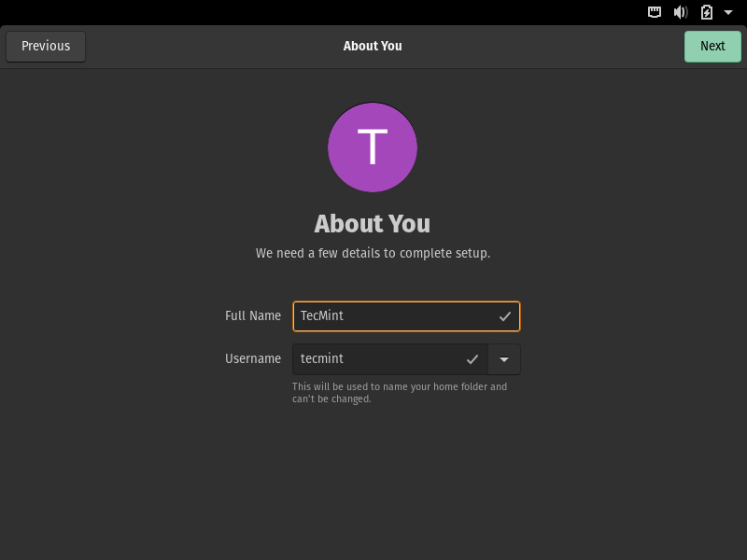Open the system menu arrow in top bar

click(728, 12)
